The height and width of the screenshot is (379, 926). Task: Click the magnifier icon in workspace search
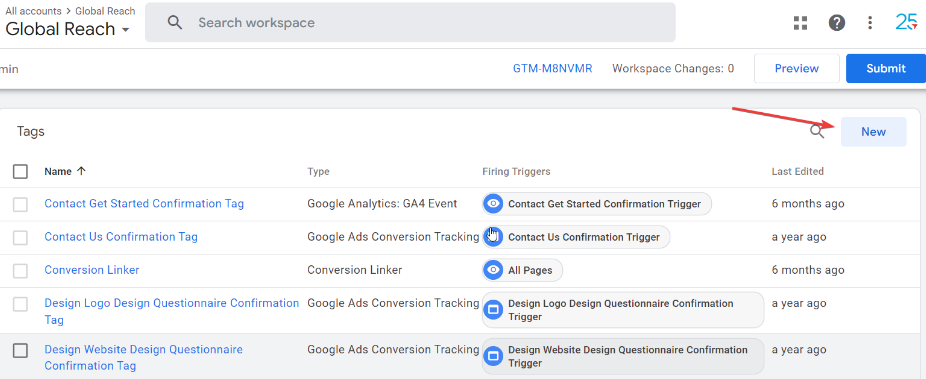tap(174, 22)
